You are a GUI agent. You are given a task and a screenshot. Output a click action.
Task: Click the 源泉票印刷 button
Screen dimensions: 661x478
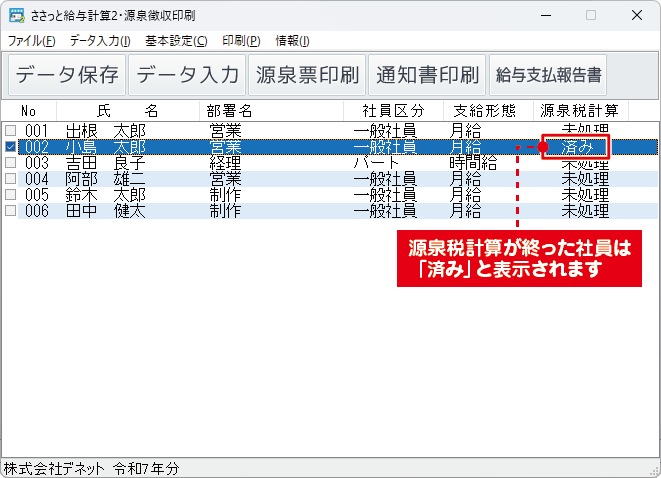307,75
